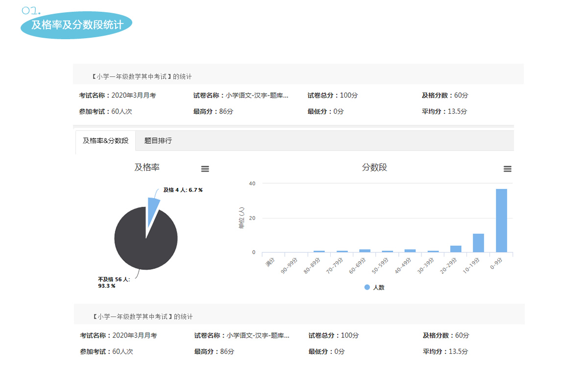Screen dimensions: 588x366
Task: Click truncated 试卷名称 value in top header
Action: point(257,96)
